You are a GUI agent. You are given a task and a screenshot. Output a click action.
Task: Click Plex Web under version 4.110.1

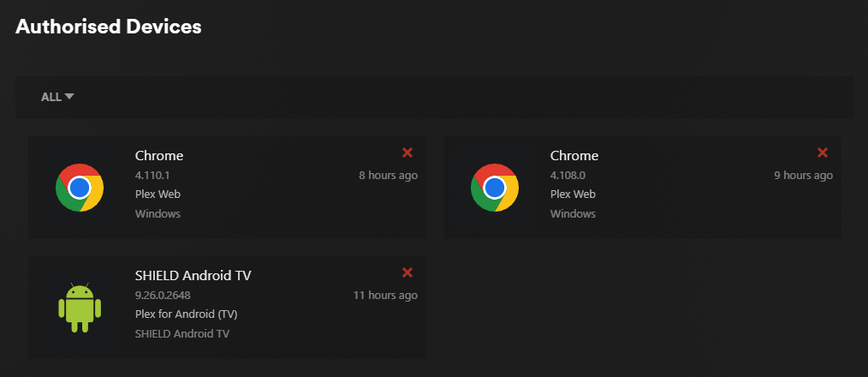click(x=158, y=194)
